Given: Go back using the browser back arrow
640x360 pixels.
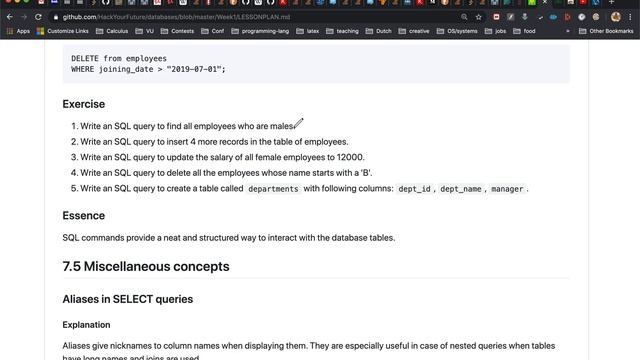Looking at the screenshot, I should pyautogui.click(x=9, y=17).
